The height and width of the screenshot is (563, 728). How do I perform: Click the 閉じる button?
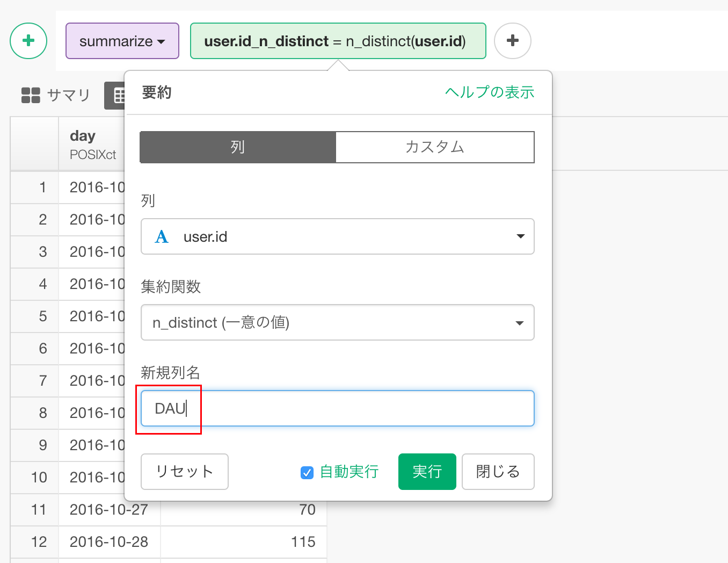tap(498, 472)
